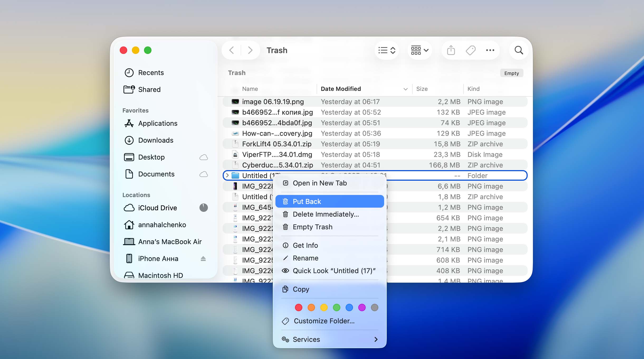644x359 pixels.
Task: Sort files by the Date Modified column header
Action: (341, 89)
